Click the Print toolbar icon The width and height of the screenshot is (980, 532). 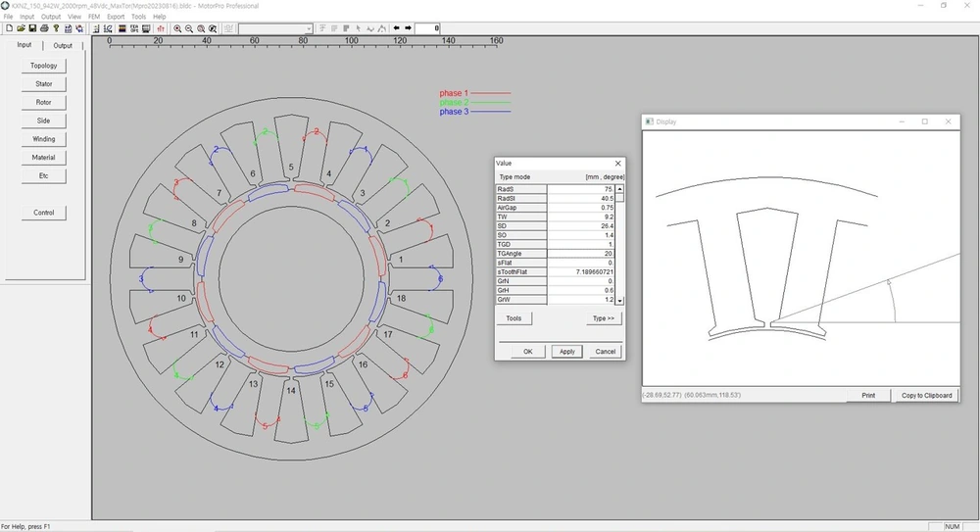tap(44, 28)
